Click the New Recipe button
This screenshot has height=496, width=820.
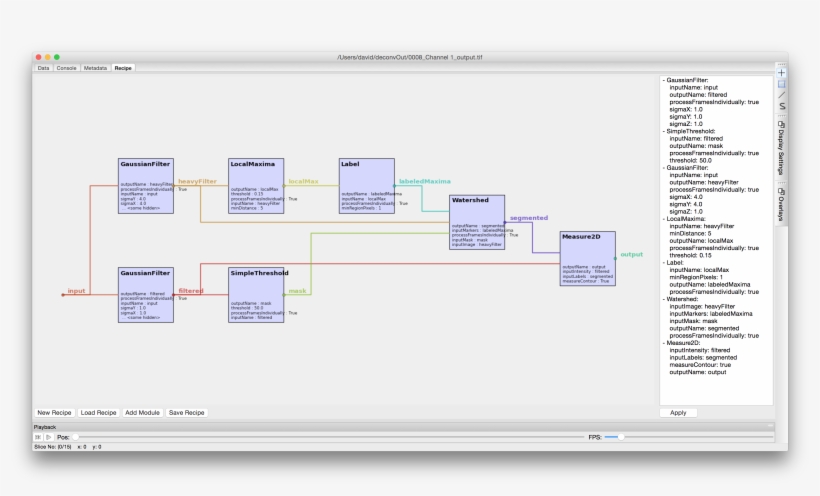55,412
